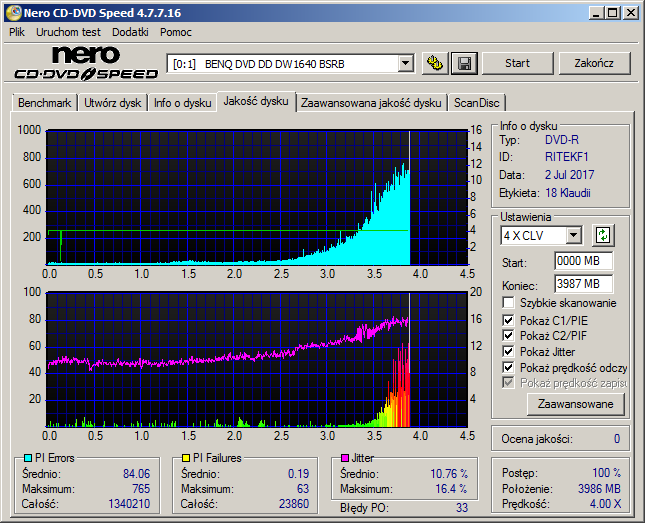Open the Benchmark tab
645x523 pixels.
coord(44,103)
